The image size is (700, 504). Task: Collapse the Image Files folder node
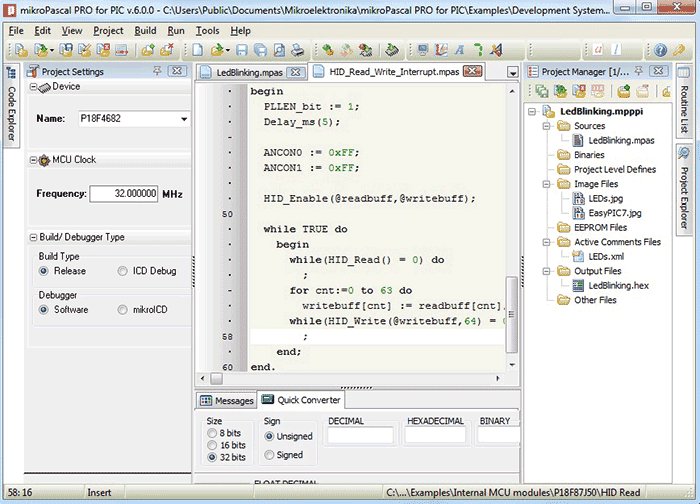[x=546, y=184]
